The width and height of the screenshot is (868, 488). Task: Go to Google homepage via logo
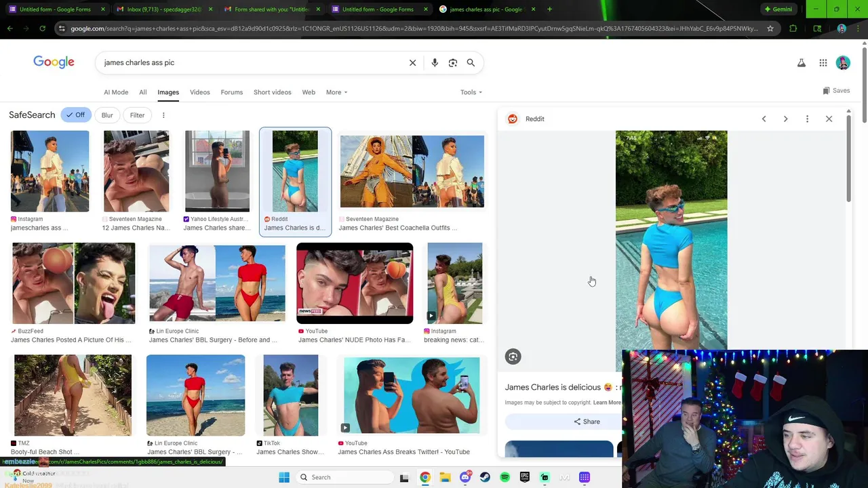click(54, 62)
